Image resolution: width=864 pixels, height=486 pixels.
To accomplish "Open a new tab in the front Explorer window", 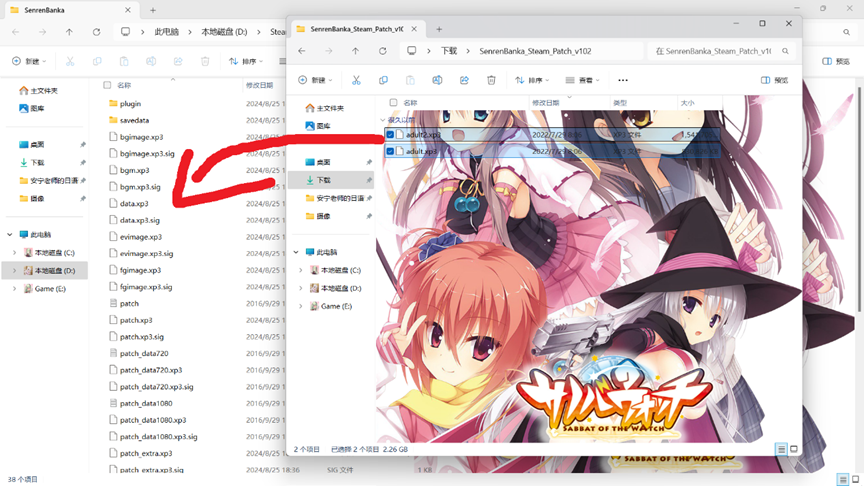I will pyautogui.click(x=439, y=29).
